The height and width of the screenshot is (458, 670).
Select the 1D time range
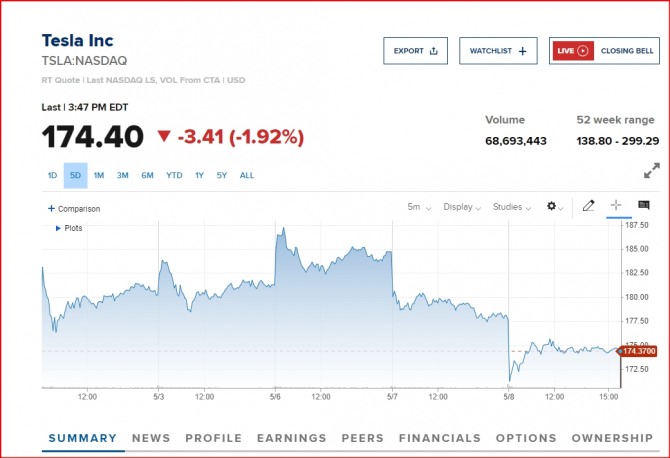52,176
